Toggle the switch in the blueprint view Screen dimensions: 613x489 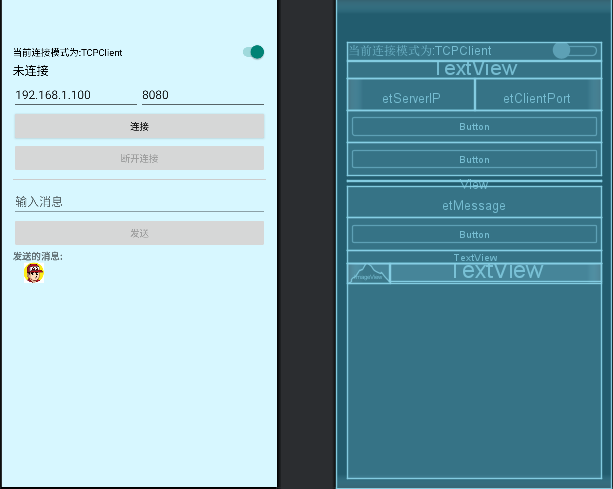tap(575, 51)
